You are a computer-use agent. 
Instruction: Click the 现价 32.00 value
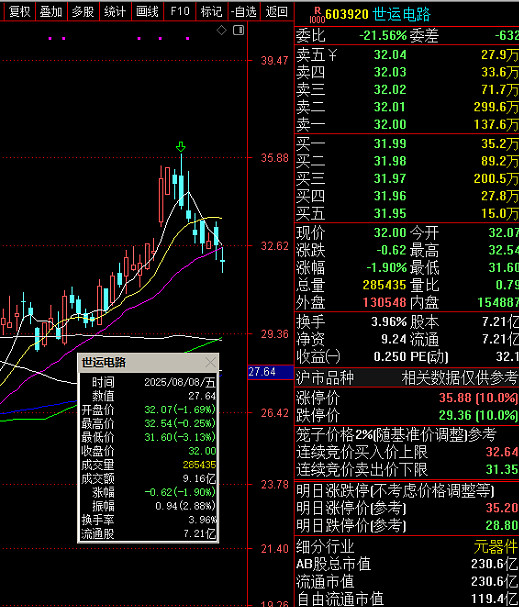[x=390, y=233]
